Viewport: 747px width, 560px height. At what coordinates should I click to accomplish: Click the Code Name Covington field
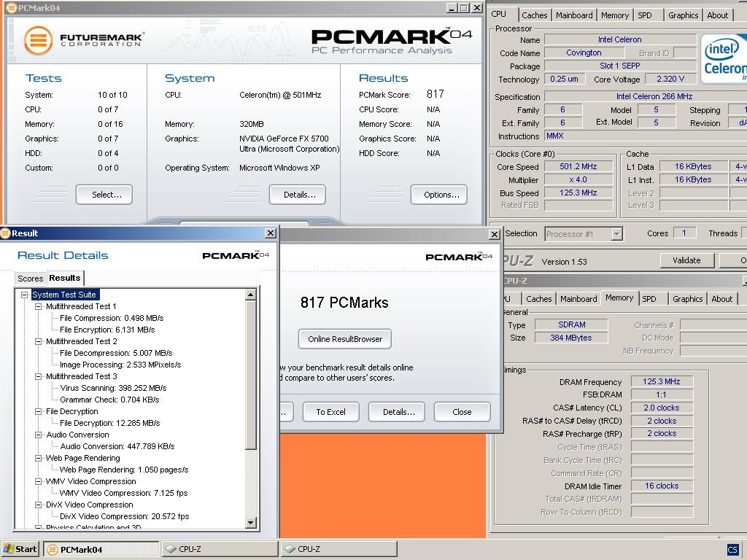click(584, 52)
